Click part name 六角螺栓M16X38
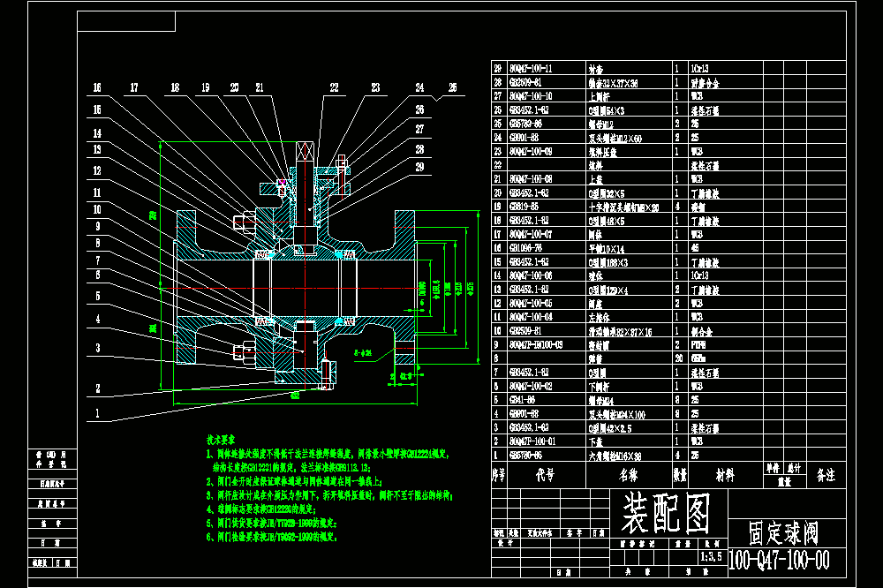Screen dimensions: 883x588 pos(615,456)
